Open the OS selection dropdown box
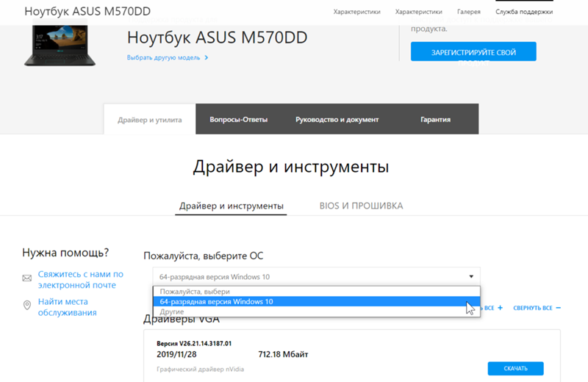 pos(316,277)
